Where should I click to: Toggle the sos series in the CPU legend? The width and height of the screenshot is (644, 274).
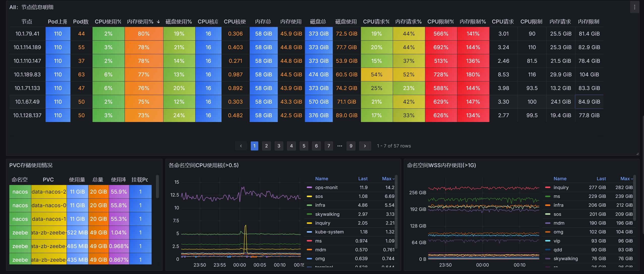319,196
